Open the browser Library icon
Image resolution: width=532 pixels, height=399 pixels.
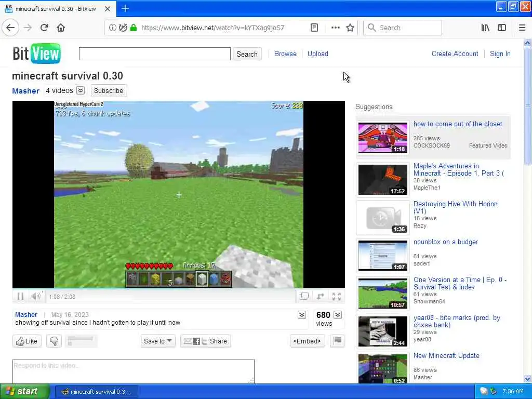pyautogui.click(x=485, y=28)
